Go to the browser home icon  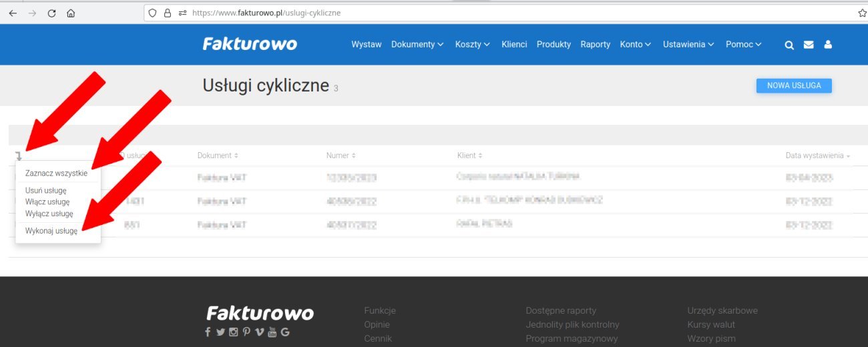click(71, 13)
